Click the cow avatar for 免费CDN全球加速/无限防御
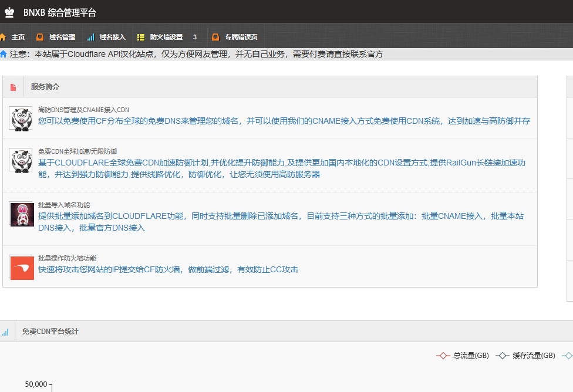Image resolution: width=573 pixels, height=392 pixels. [x=21, y=160]
